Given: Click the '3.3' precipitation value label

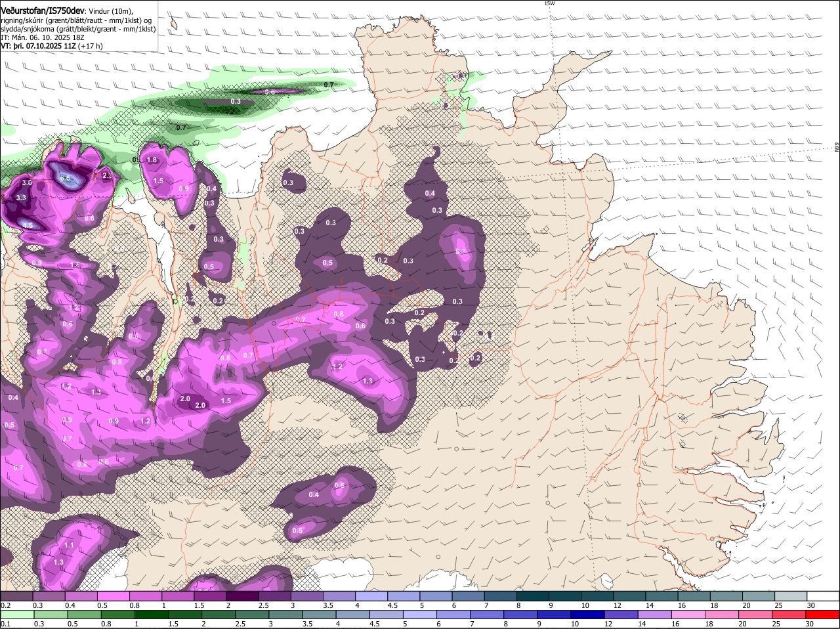Looking at the screenshot, I should point(21,198).
